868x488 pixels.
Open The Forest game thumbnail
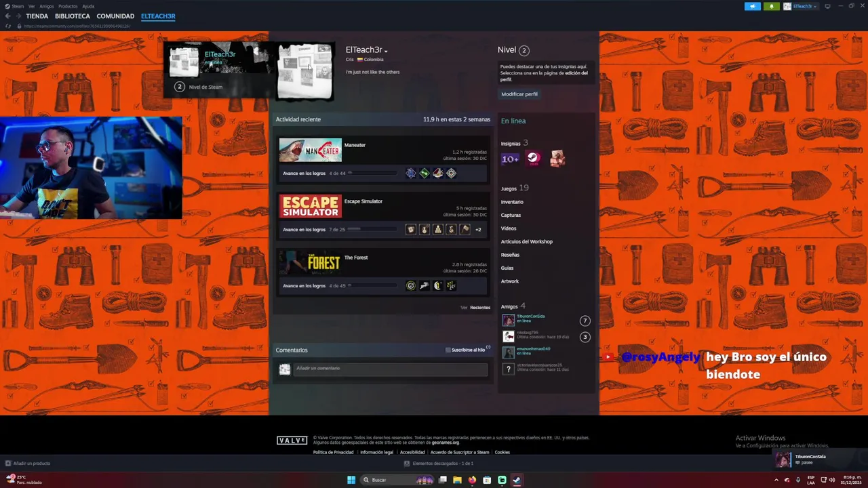311,263
